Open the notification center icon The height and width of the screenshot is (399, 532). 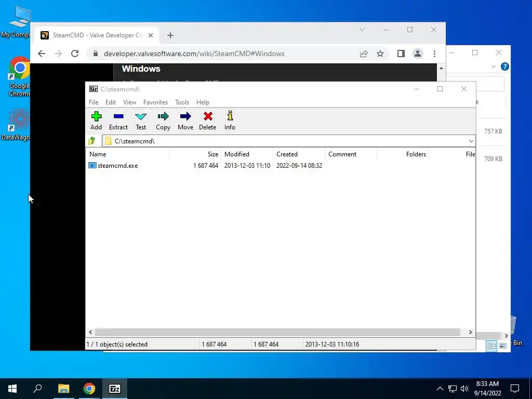[515, 389]
